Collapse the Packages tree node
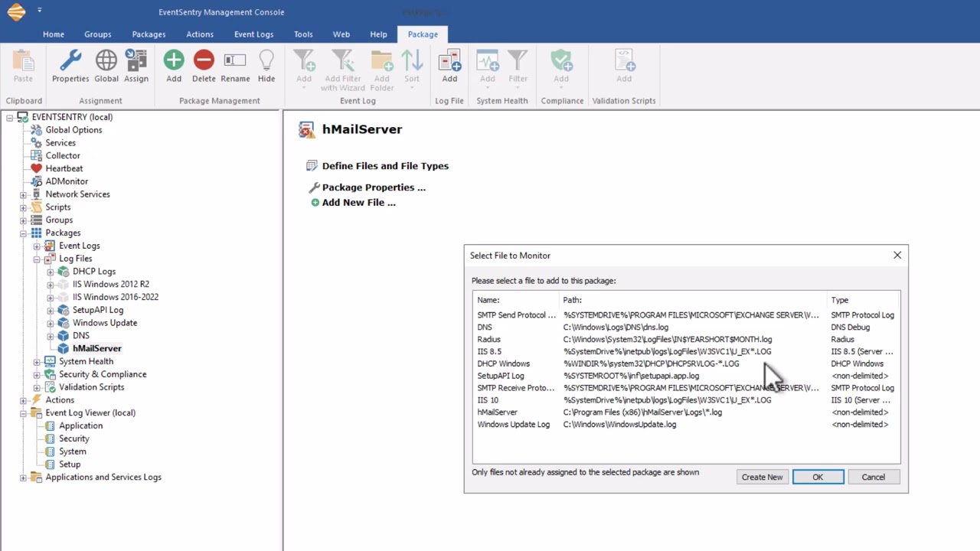This screenshot has height=551, width=980. pos(23,233)
